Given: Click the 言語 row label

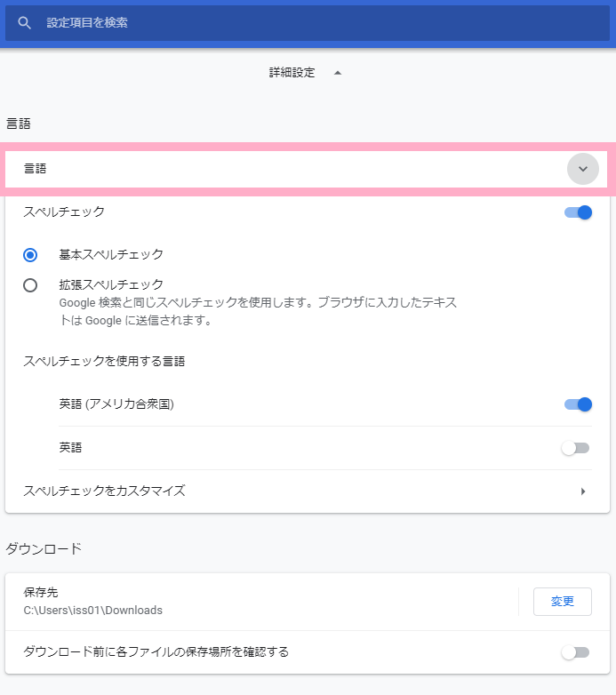Looking at the screenshot, I should 35,169.
